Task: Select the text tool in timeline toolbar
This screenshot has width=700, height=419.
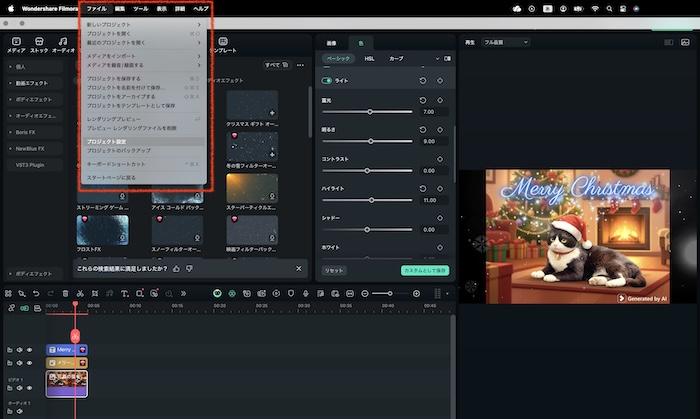Action: coord(125,293)
